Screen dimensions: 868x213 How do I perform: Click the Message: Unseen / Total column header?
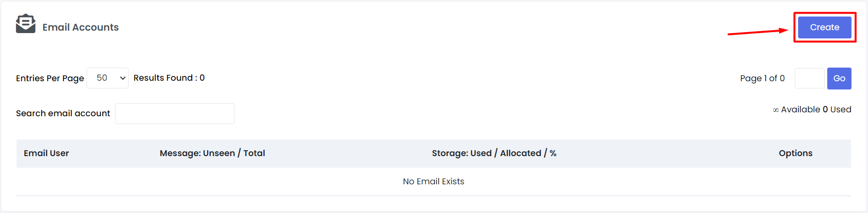[212, 153]
